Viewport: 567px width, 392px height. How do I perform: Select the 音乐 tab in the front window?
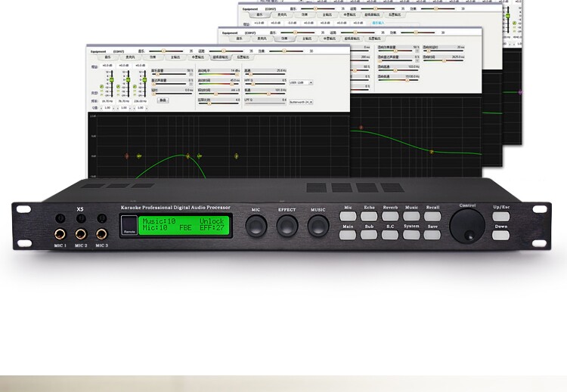108,57
